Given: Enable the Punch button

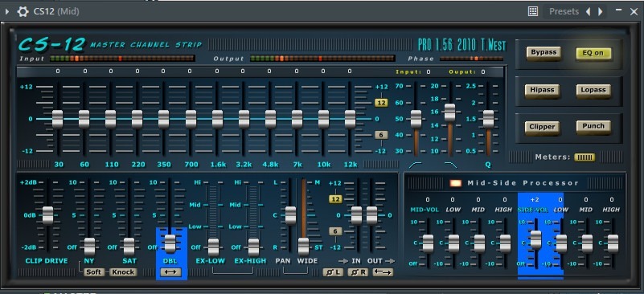Looking at the screenshot, I should (593, 126).
